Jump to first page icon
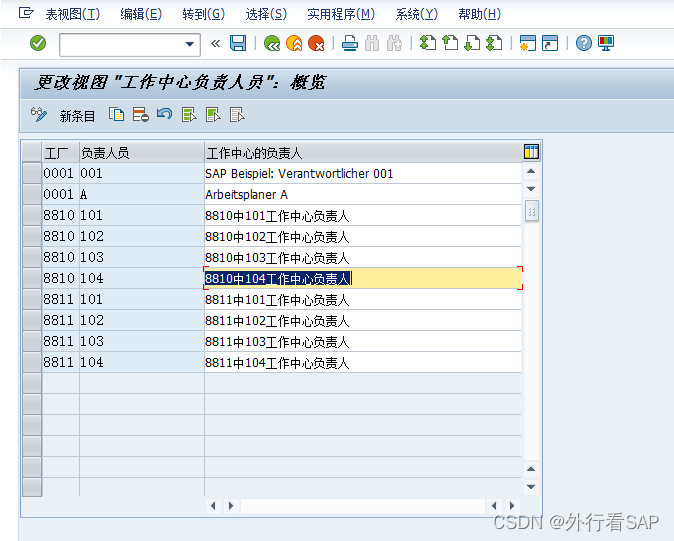 [428, 43]
